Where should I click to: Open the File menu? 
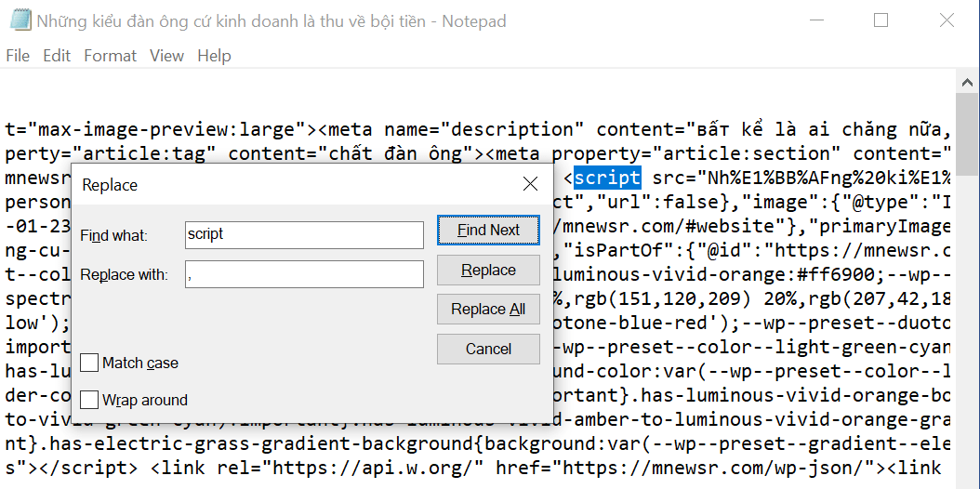click(18, 56)
